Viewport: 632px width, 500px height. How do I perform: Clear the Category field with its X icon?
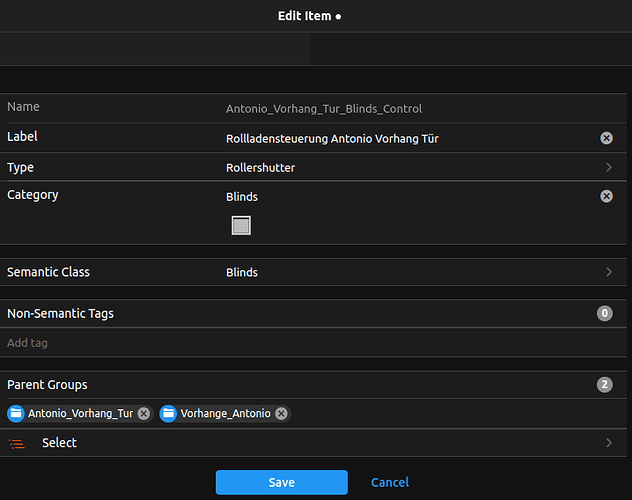[x=606, y=196]
